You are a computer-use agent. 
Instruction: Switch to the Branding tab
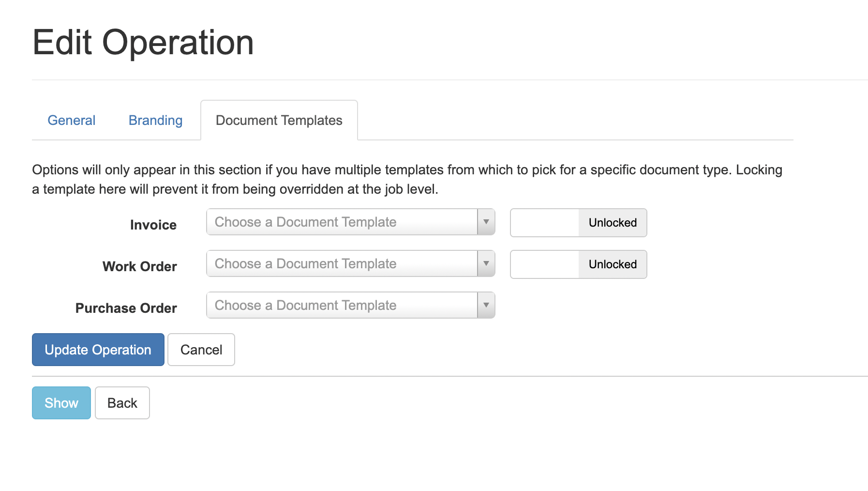point(155,120)
